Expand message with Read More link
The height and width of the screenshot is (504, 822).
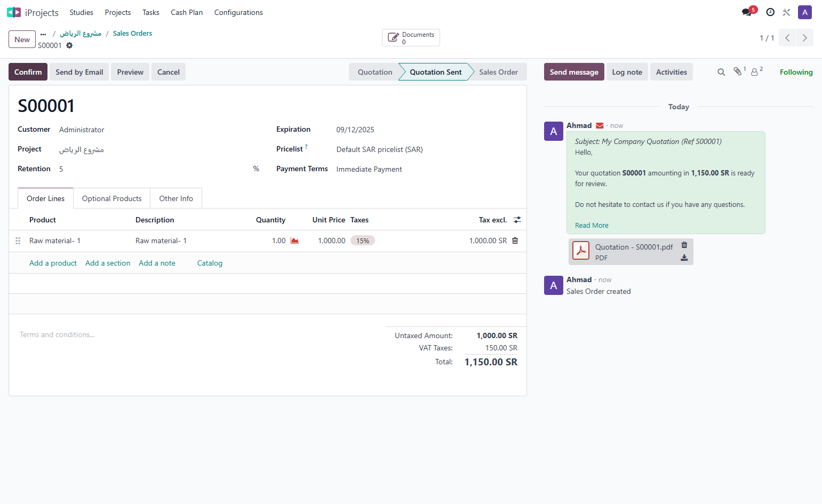click(592, 226)
